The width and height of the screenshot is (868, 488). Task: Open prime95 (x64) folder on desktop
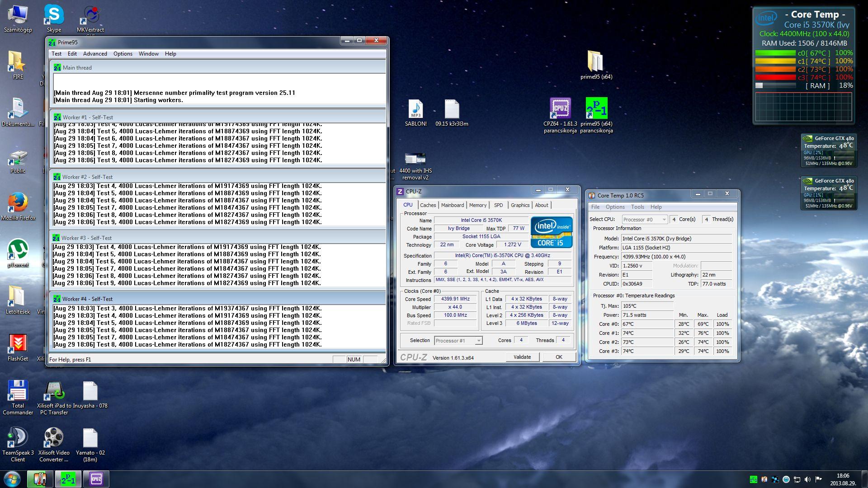tap(596, 65)
